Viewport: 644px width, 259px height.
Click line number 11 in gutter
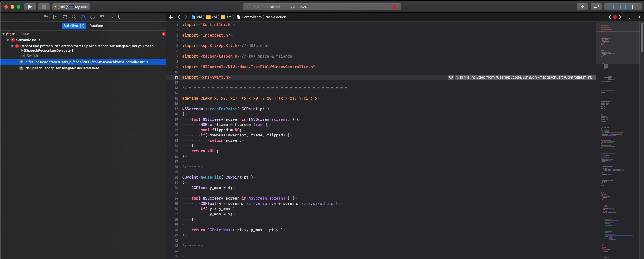pyautogui.click(x=176, y=77)
